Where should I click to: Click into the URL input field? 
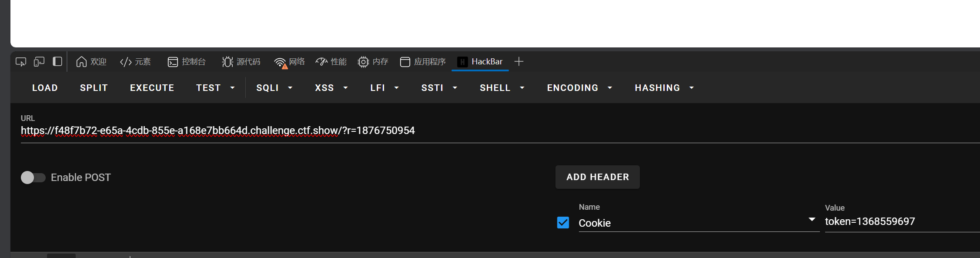500,131
